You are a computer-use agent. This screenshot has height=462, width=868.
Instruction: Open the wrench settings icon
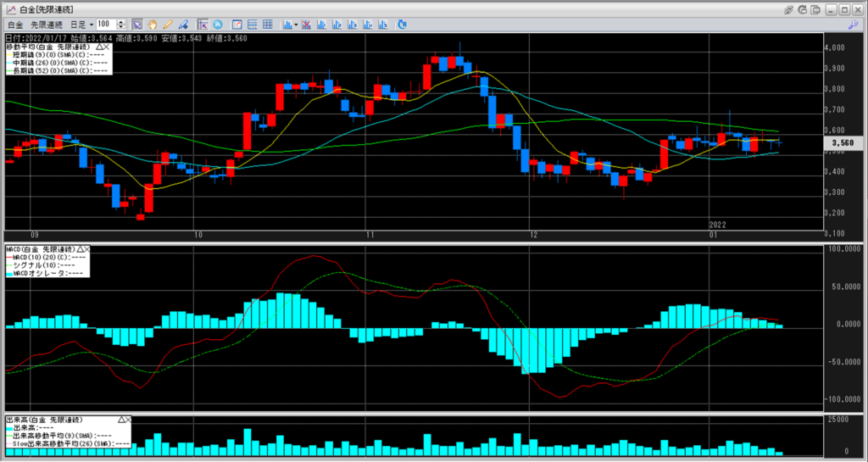(853, 25)
